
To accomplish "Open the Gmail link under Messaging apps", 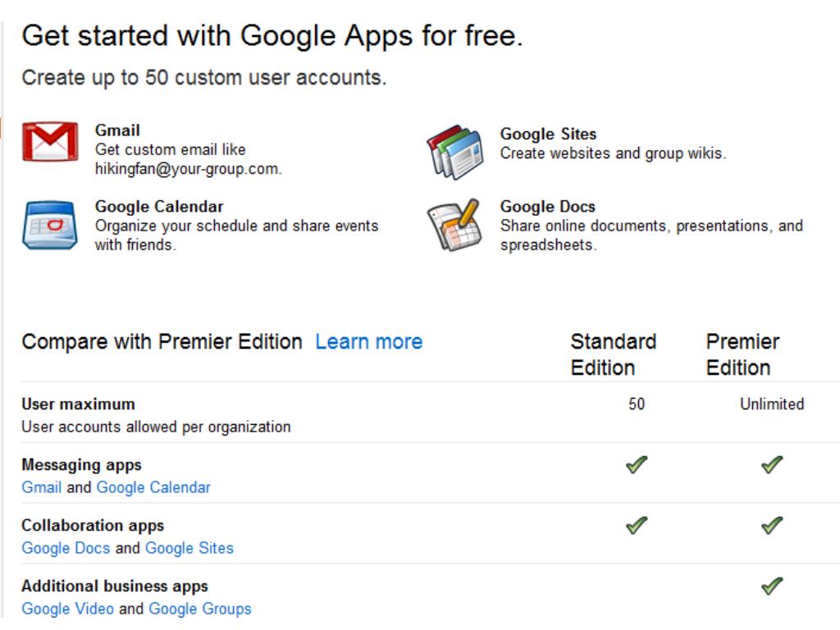I will 41,487.
